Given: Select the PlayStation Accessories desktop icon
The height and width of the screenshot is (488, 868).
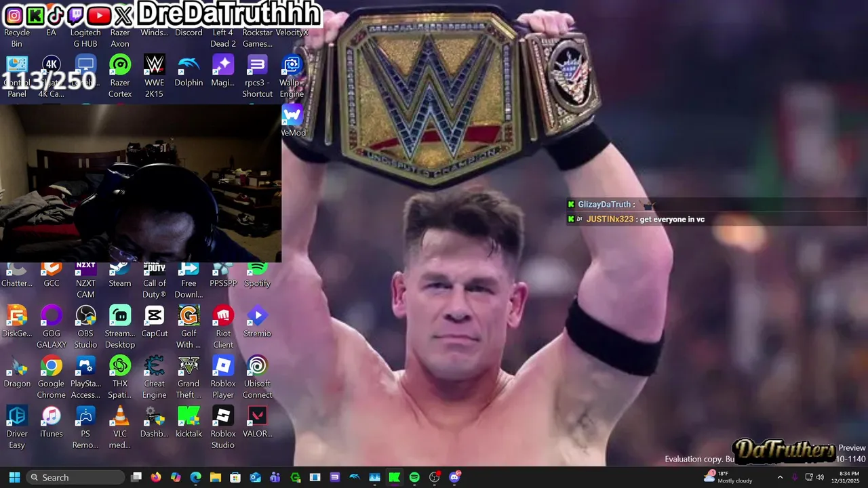Looking at the screenshot, I should 85,377.
